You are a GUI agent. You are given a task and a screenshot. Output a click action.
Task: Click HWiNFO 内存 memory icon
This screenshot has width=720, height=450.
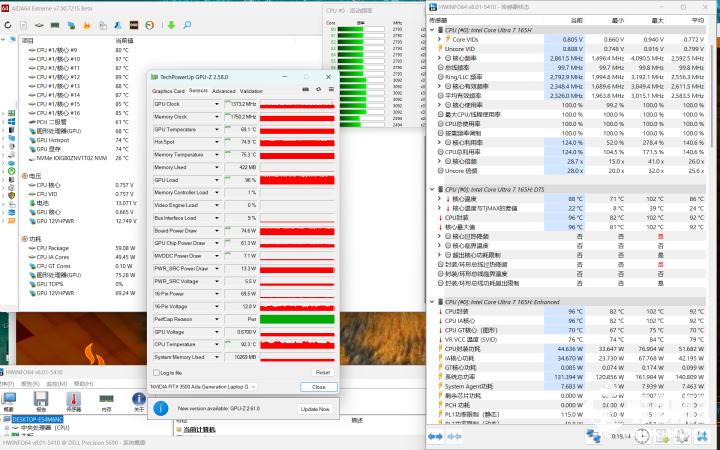coord(107,401)
